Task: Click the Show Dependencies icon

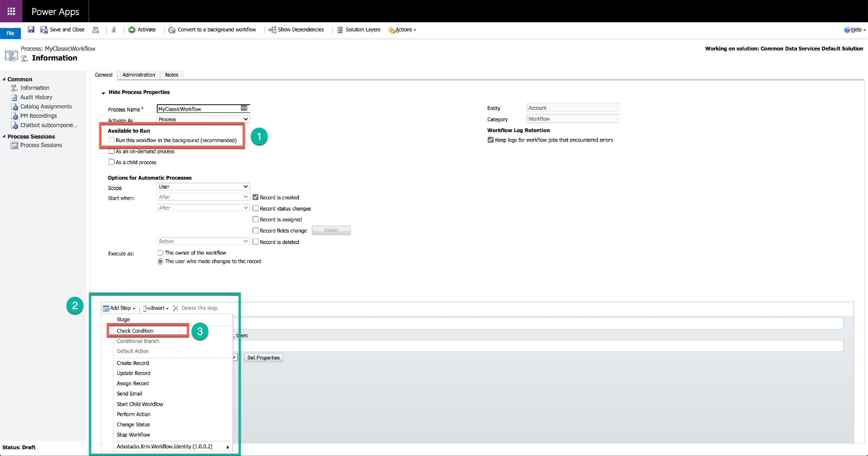Action: [272, 30]
